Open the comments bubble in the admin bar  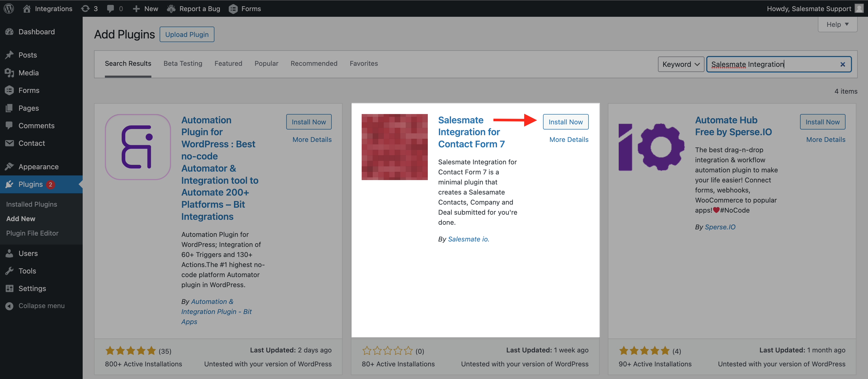pyautogui.click(x=110, y=9)
